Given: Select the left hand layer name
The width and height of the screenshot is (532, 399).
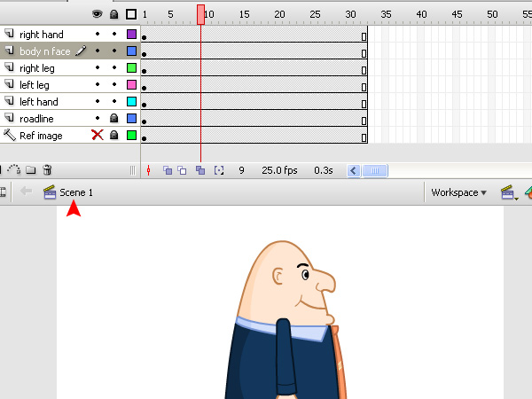Looking at the screenshot, I should coord(39,102).
